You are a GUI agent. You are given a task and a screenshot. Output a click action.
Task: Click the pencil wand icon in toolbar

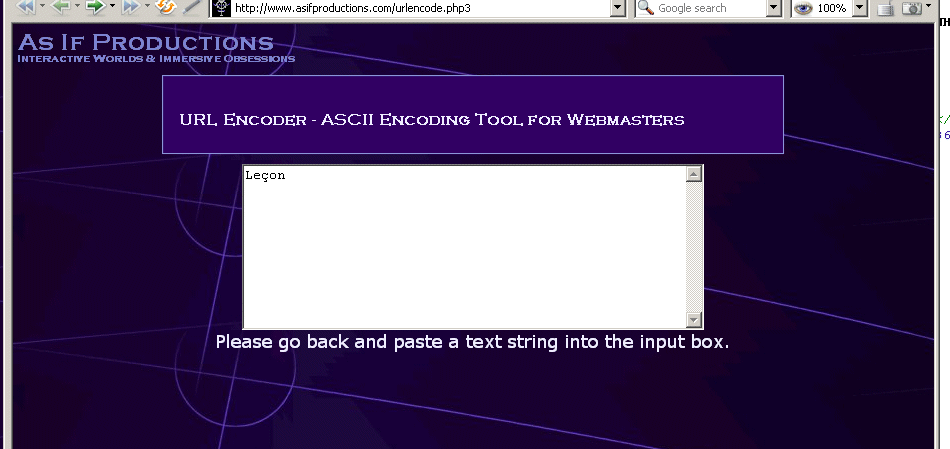[x=192, y=7]
